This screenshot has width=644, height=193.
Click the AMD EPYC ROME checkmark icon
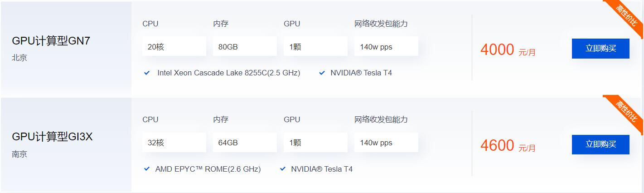coord(147,169)
